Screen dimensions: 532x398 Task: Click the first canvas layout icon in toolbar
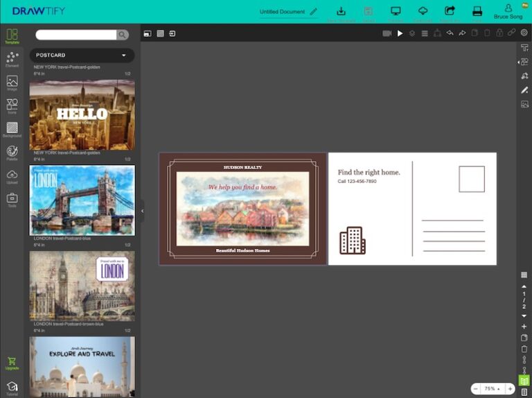pos(148,33)
